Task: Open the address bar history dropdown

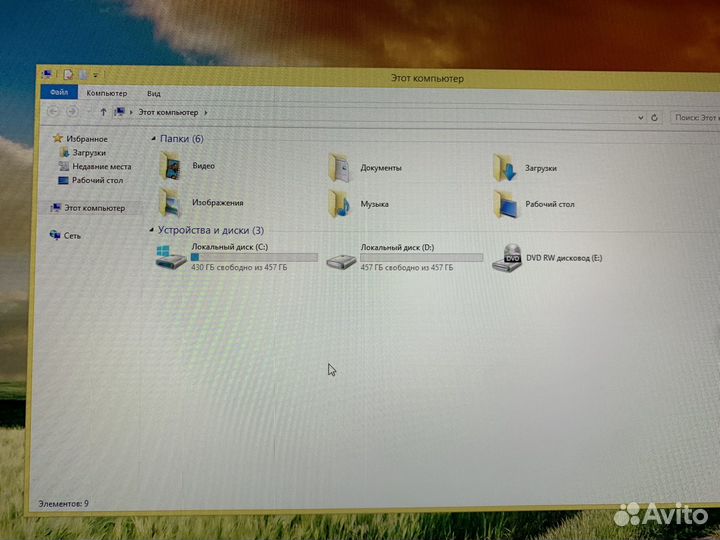Action: point(640,116)
